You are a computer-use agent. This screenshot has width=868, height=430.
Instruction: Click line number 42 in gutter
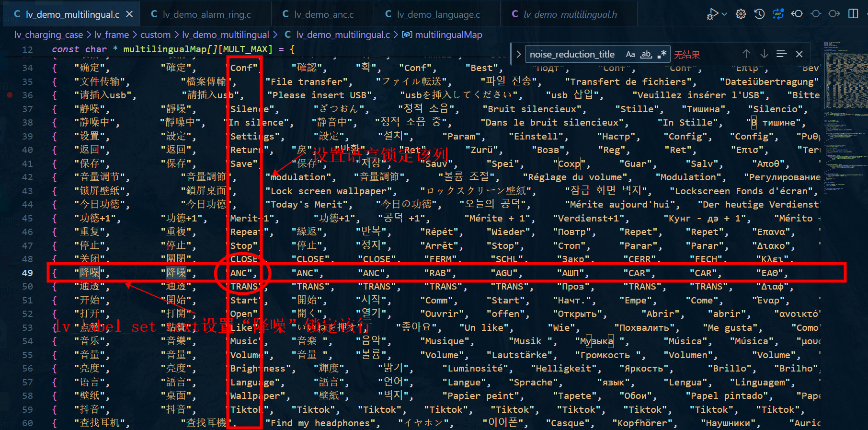[x=27, y=177]
